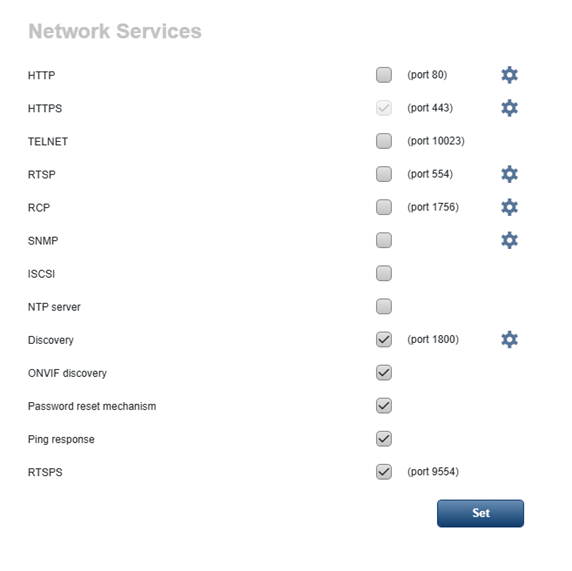Open HTTPS port settings gear
Screen dimensions: 572x571
(509, 108)
